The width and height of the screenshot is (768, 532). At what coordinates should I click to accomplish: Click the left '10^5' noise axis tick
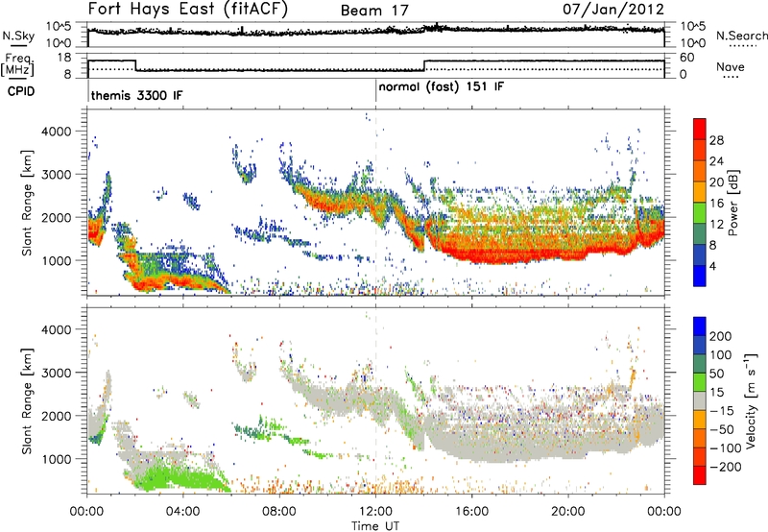59,26
